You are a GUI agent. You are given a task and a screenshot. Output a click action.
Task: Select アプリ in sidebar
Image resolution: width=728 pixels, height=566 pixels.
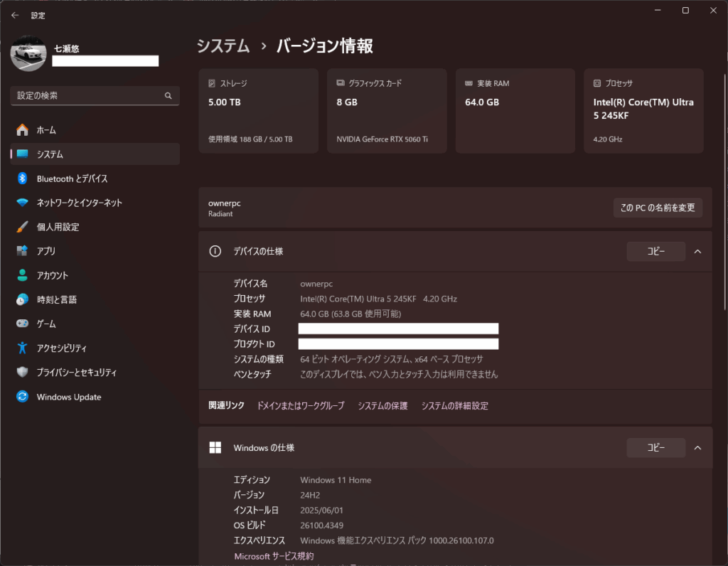pyautogui.click(x=95, y=251)
